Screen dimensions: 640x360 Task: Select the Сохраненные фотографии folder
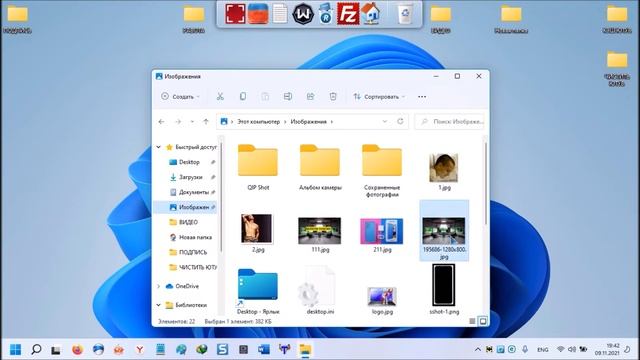tap(382, 171)
